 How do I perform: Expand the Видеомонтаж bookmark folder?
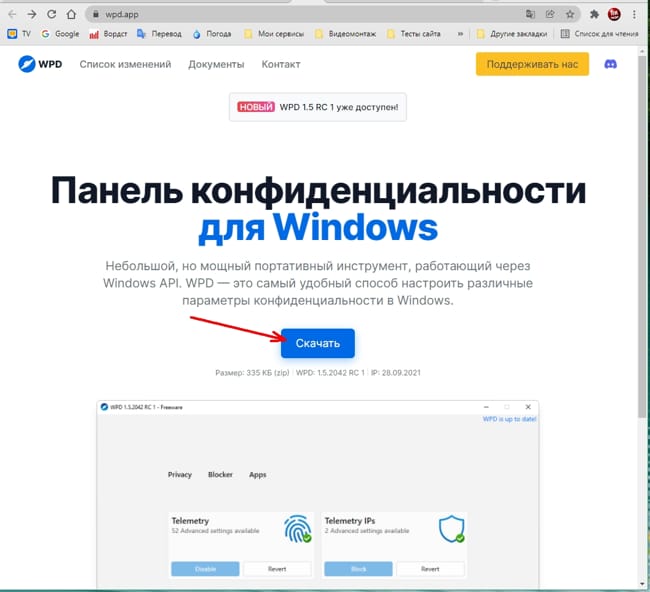click(345, 34)
